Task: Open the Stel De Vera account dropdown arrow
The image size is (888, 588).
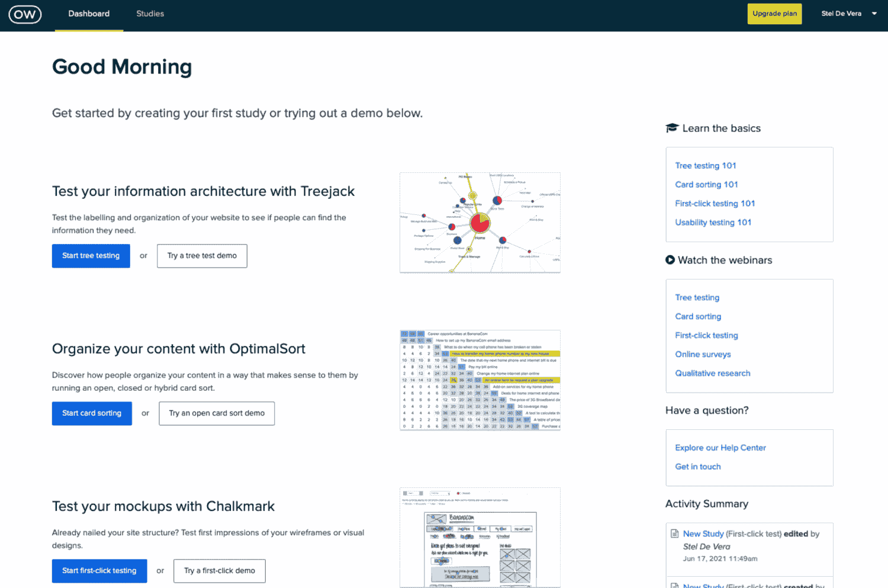Action: point(874,14)
